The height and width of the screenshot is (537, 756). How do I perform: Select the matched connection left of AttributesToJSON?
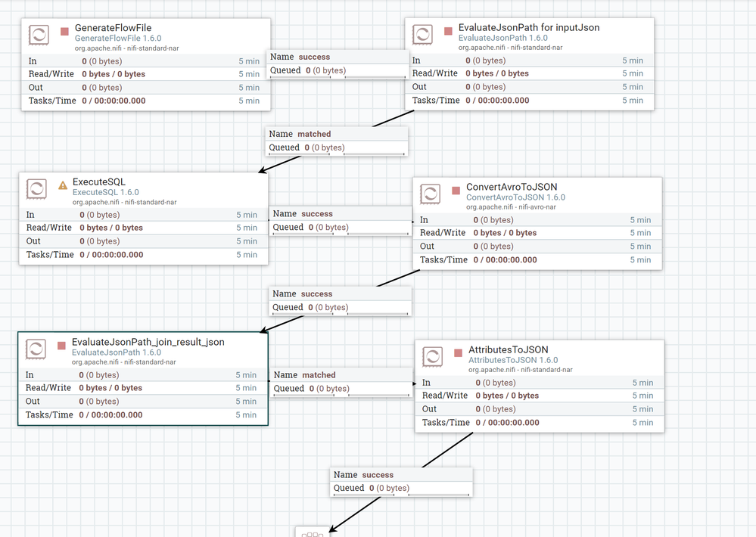[341, 381]
